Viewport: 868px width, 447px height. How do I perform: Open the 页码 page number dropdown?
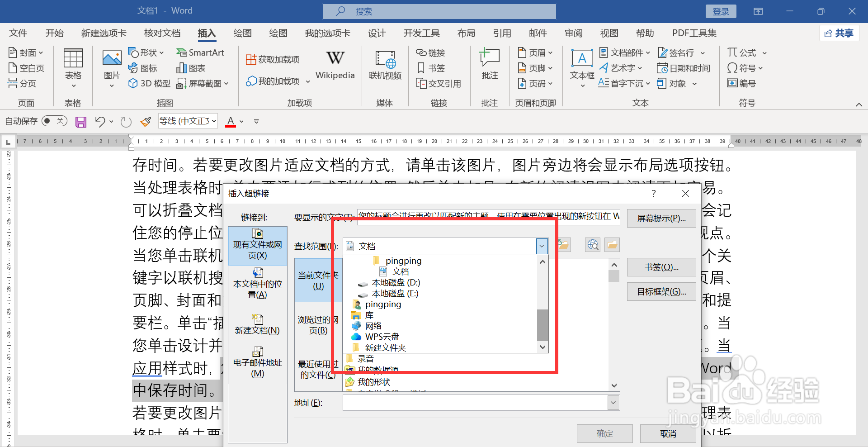[x=535, y=83]
